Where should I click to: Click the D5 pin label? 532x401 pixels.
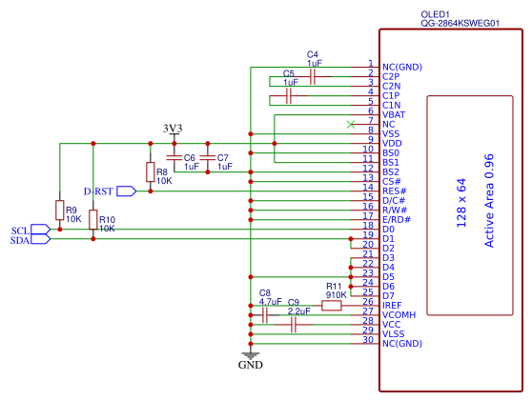[x=388, y=277]
